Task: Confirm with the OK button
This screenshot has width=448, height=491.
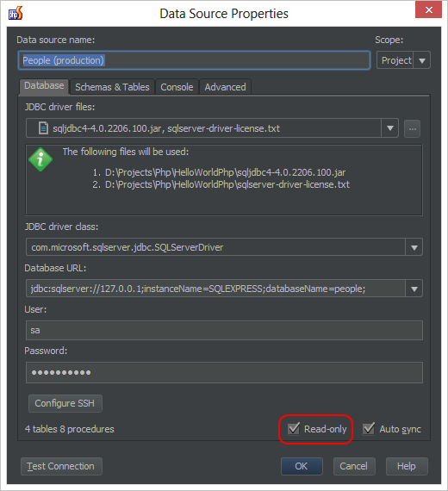Action: coord(302,466)
